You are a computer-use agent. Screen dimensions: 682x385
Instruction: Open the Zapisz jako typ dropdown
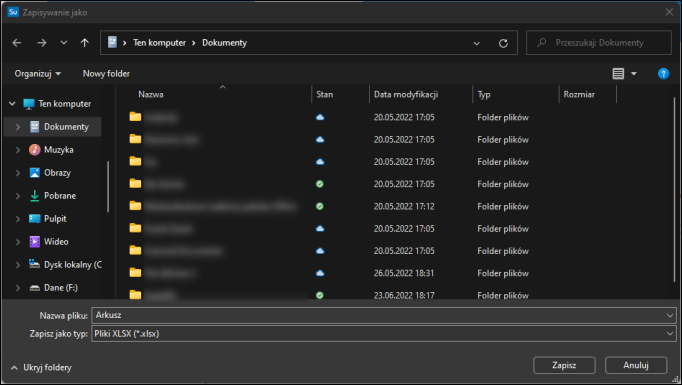669,334
